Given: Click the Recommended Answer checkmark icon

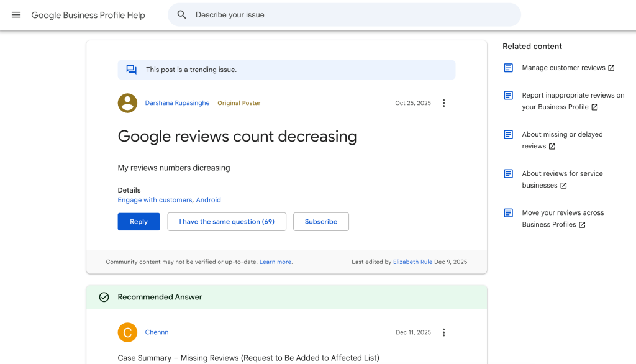Looking at the screenshot, I should coord(104,297).
